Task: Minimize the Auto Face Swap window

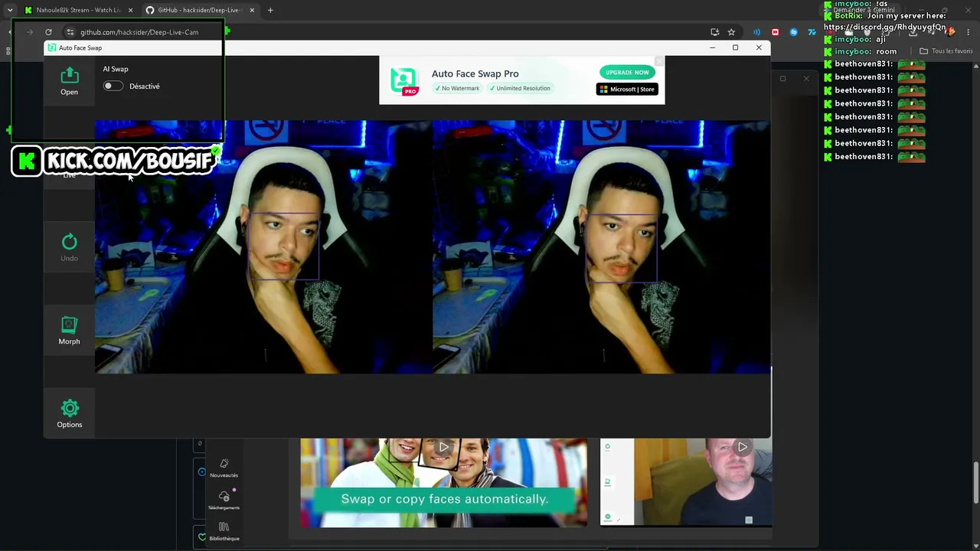Action: point(712,47)
